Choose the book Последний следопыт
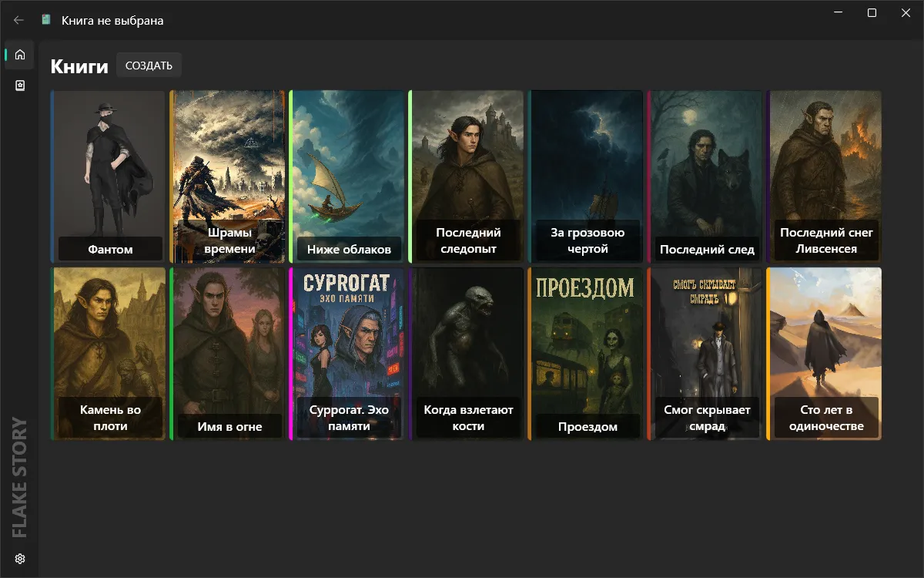Image resolution: width=924 pixels, height=578 pixels. pos(467,176)
